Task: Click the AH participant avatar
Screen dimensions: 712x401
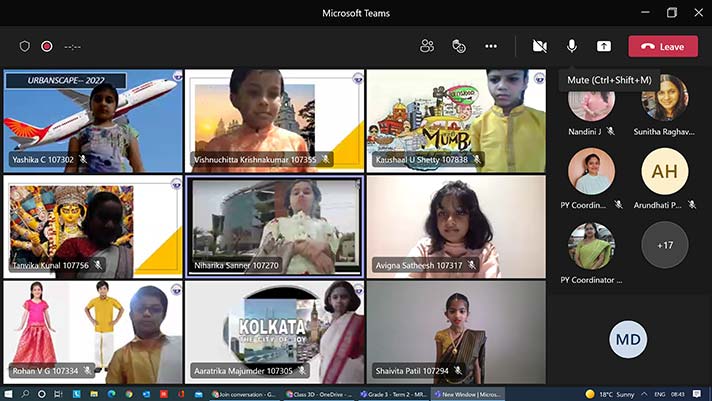Action: pyautogui.click(x=664, y=172)
